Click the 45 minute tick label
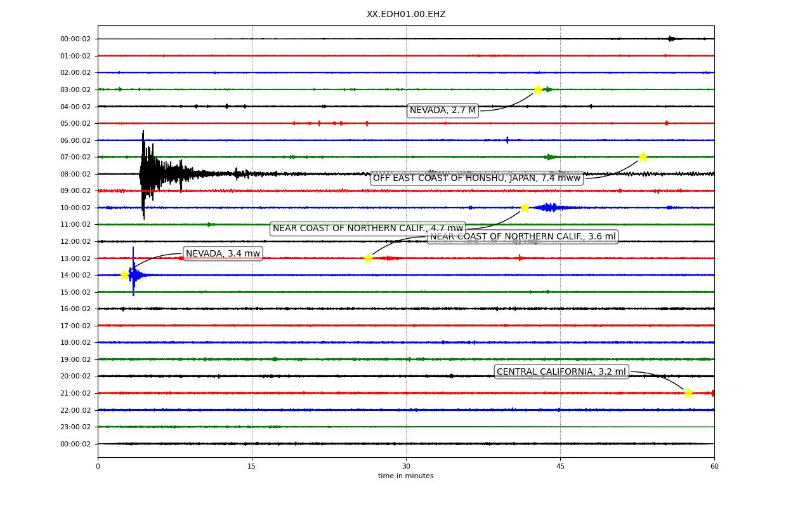812x508 pixels. click(x=560, y=466)
